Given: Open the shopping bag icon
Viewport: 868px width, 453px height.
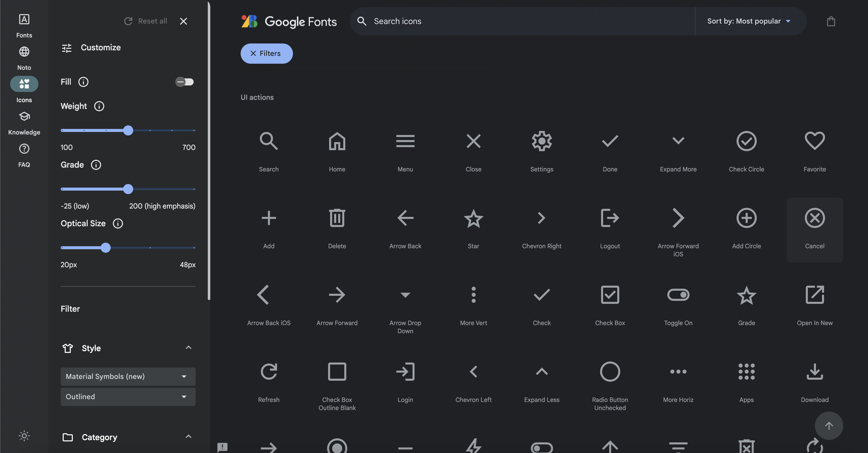Looking at the screenshot, I should 831,21.
